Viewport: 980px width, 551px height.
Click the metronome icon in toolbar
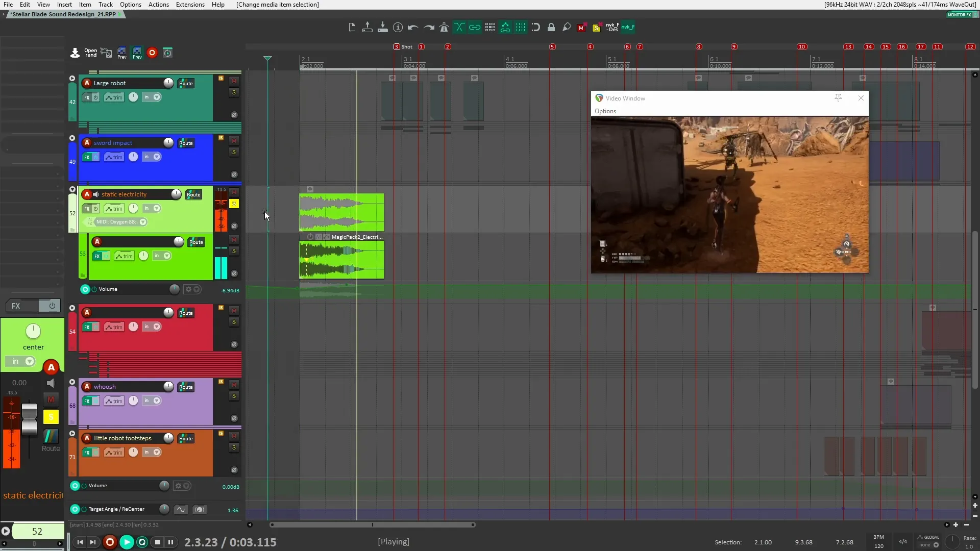pyautogui.click(x=444, y=28)
